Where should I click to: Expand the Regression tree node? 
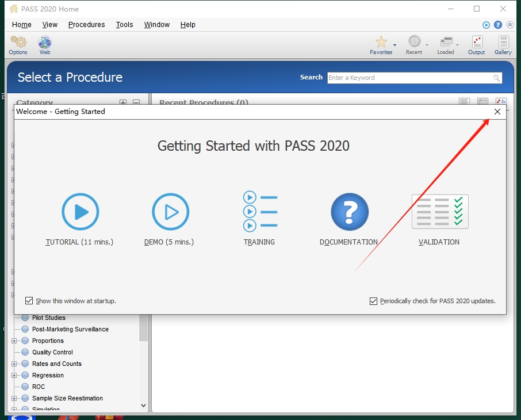14,376
